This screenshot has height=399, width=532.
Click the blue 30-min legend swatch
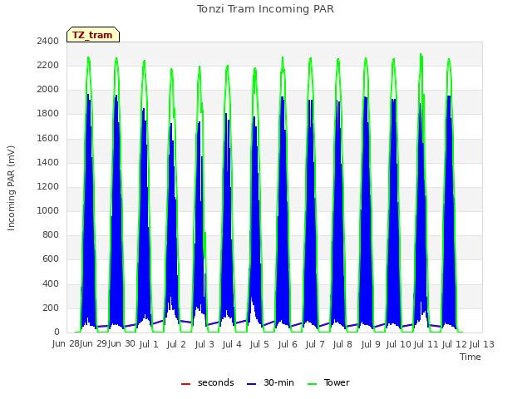tap(251, 384)
